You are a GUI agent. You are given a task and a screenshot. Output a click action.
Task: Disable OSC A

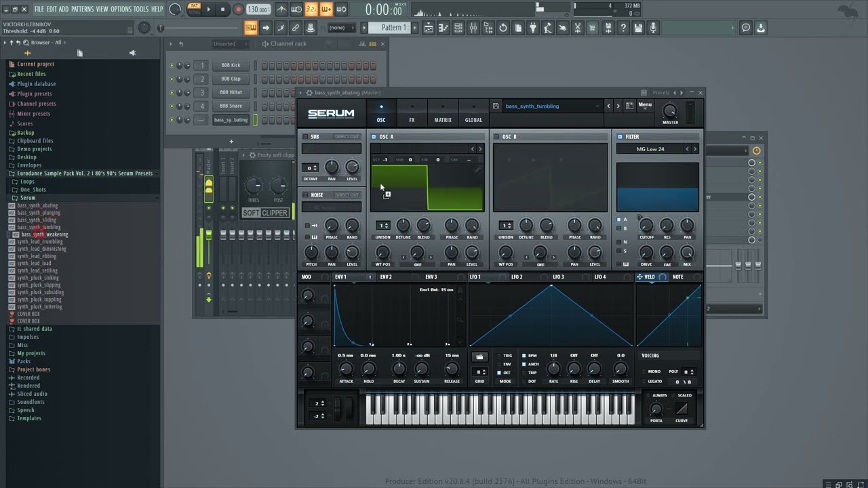click(374, 137)
